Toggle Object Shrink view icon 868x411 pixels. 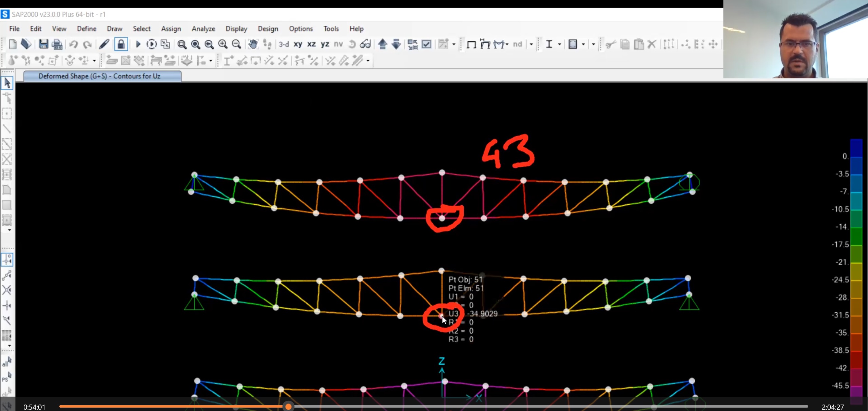pos(412,44)
